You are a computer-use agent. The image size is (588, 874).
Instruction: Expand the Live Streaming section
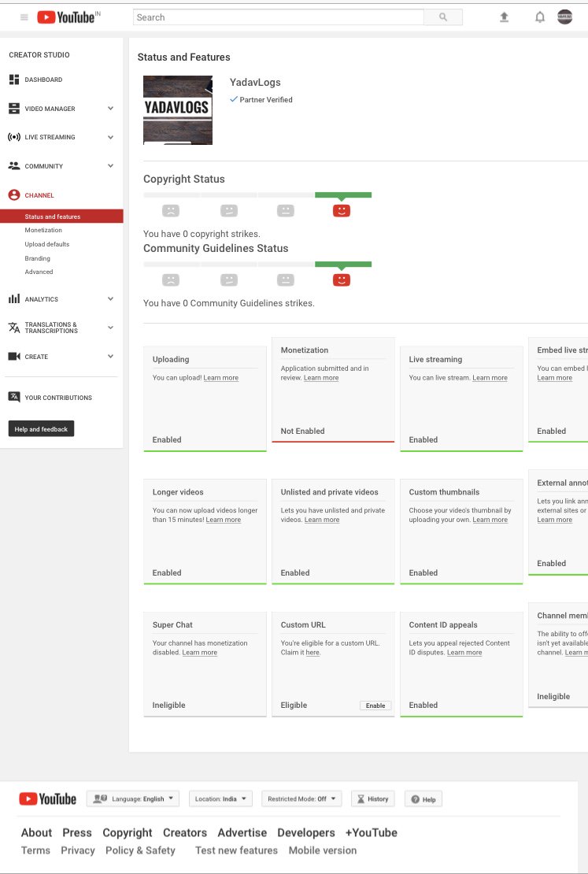pyautogui.click(x=110, y=137)
